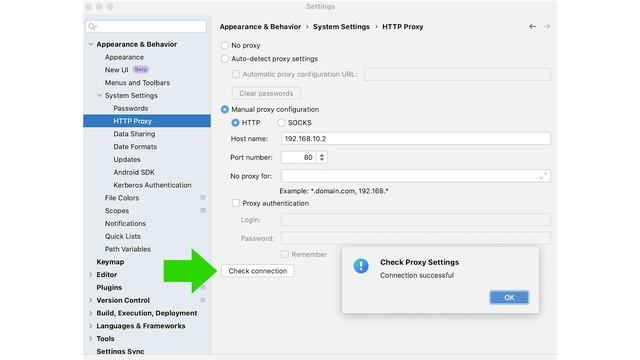The height and width of the screenshot is (360, 640).
Task: Click the File Colors project-level marker icon
Action: click(202, 198)
